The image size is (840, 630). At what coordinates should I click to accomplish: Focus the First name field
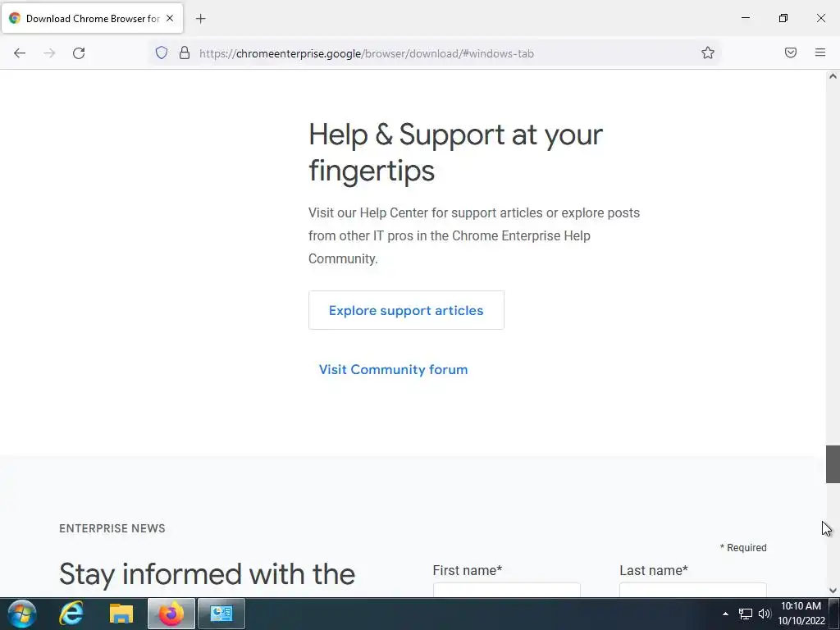pos(506,589)
